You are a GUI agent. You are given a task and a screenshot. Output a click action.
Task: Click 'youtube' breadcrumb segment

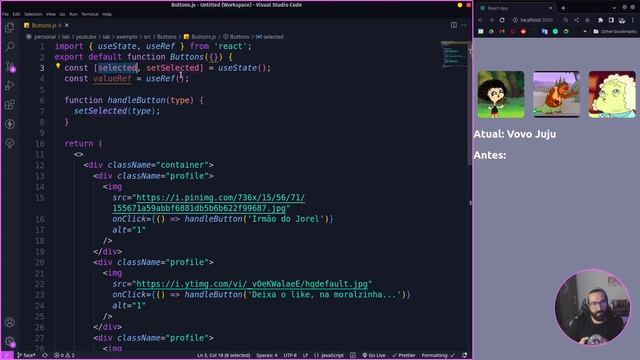tap(86, 37)
